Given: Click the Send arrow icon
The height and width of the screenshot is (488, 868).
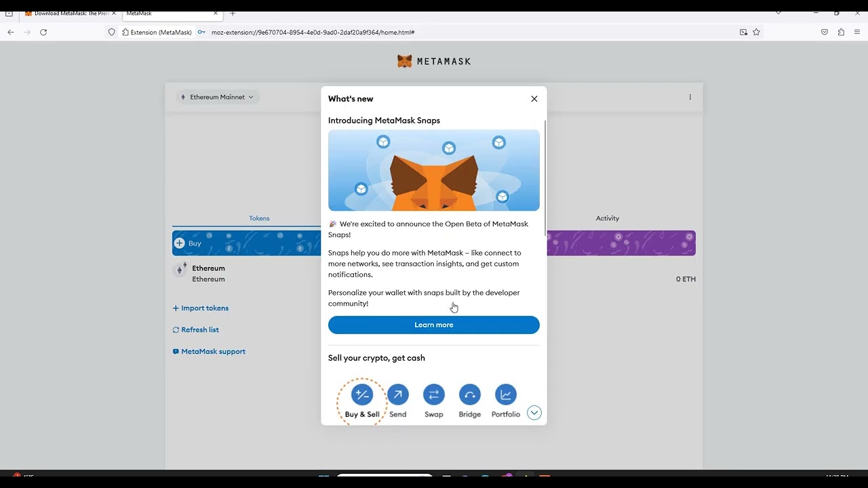Looking at the screenshot, I should 398,394.
